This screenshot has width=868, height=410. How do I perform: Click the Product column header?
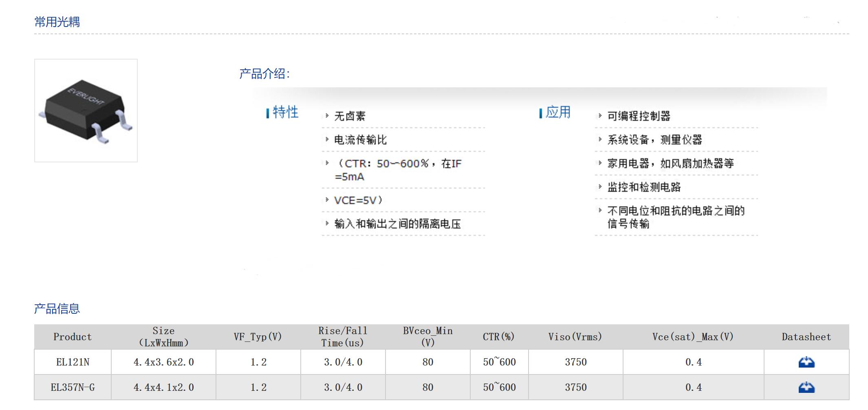pyautogui.click(x=73, y=337)
